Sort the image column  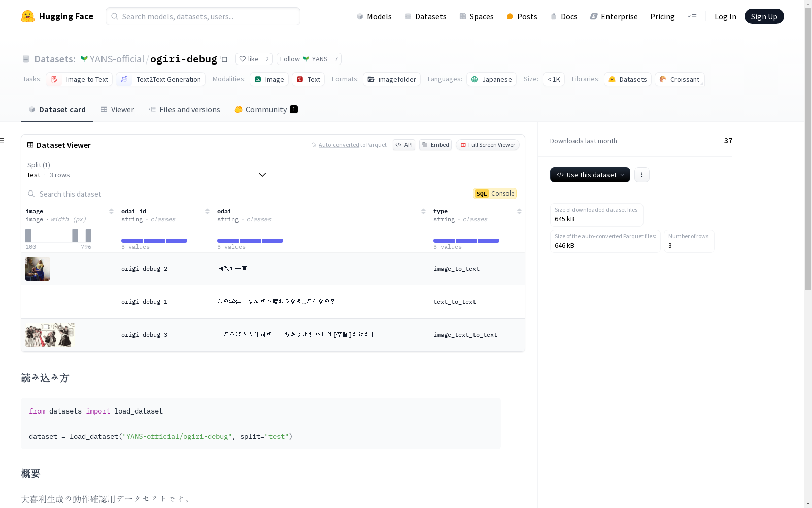pyautogui.click(x=111, y=211)
